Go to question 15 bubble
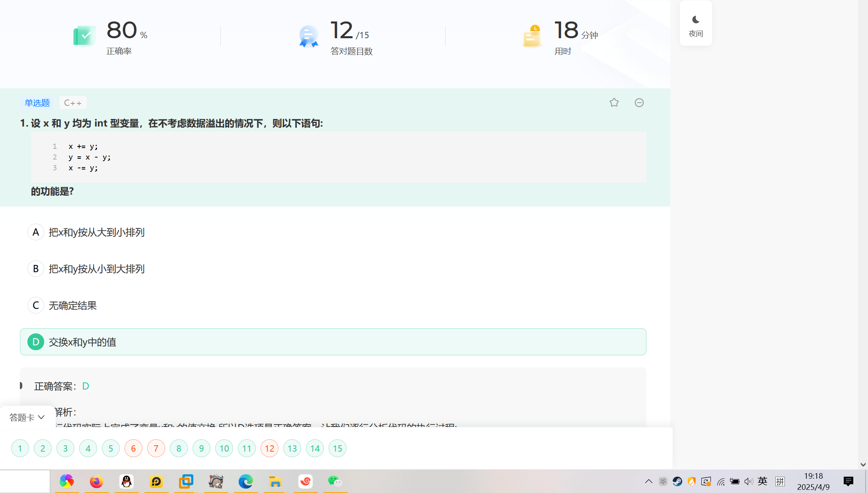 click(337, 448)
